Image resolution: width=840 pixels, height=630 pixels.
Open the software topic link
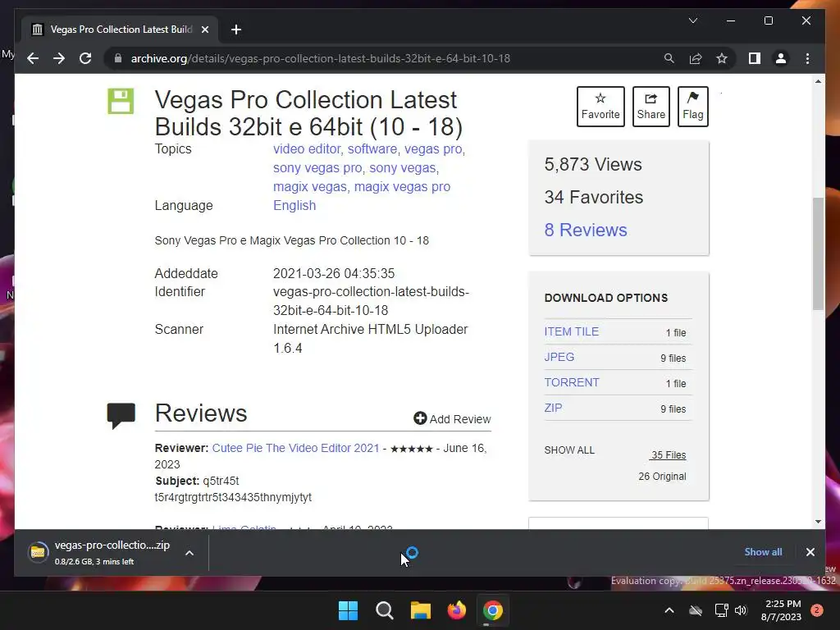coord(372,149)
